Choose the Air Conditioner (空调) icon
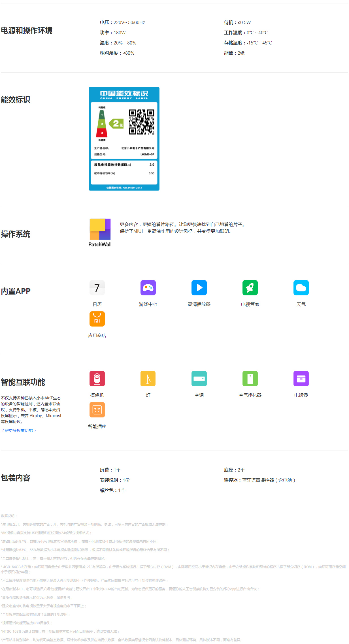Image resolution: width=349 pixels, height=644 pixels. tap(199, 379)
